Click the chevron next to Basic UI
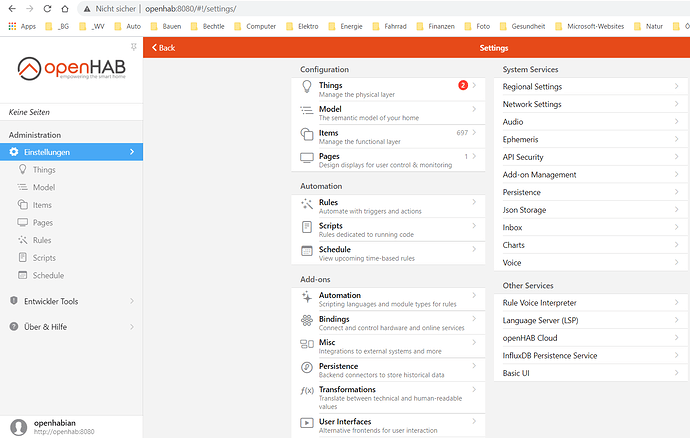The width and height of the screenshot is (690, 438). click(677, 373)
